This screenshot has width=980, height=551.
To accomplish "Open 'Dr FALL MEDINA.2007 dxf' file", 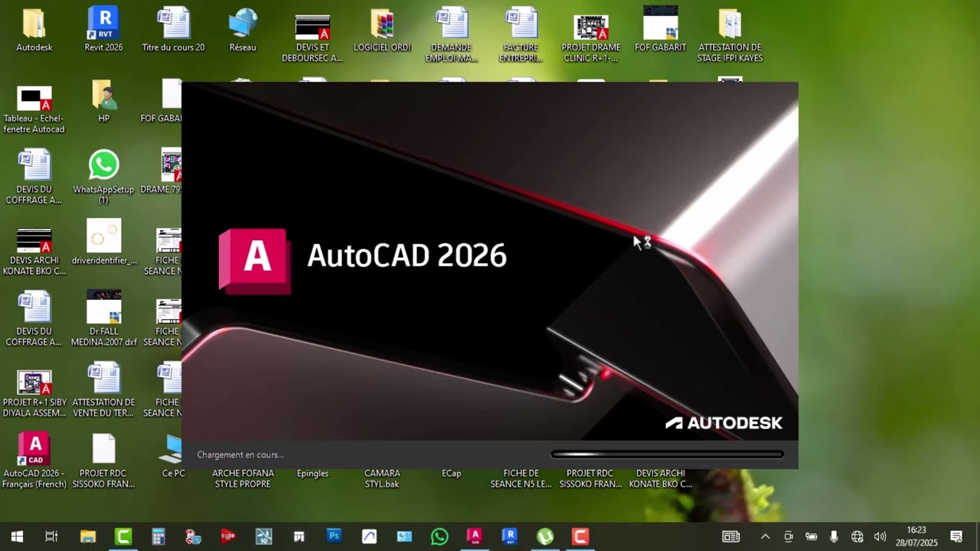I will [103, 318].
